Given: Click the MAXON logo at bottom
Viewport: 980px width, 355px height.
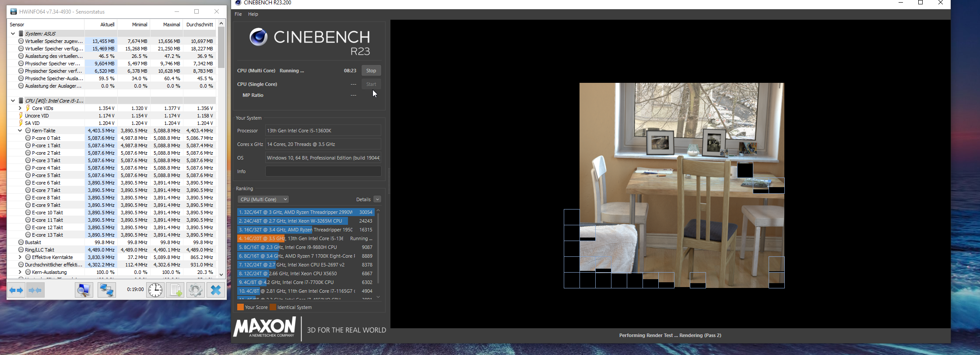Looking at the screenshot, I should tap(264, 328).
